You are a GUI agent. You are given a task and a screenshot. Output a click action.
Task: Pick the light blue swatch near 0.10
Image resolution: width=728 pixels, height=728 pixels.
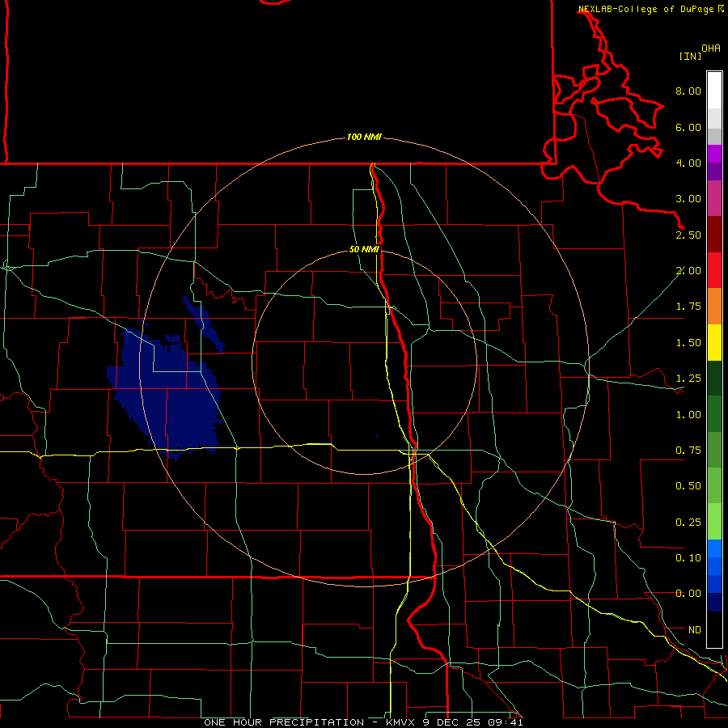pyautogui.click(x=714, y=548)
